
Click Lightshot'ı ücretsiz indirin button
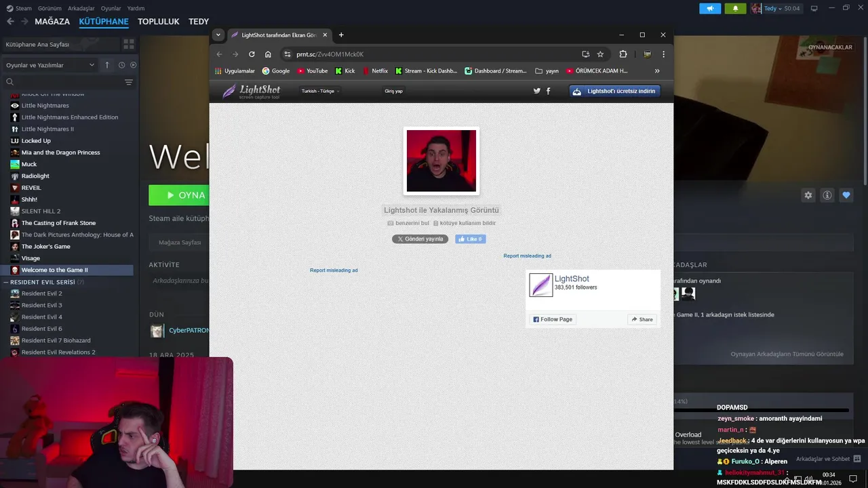point(614,91)
